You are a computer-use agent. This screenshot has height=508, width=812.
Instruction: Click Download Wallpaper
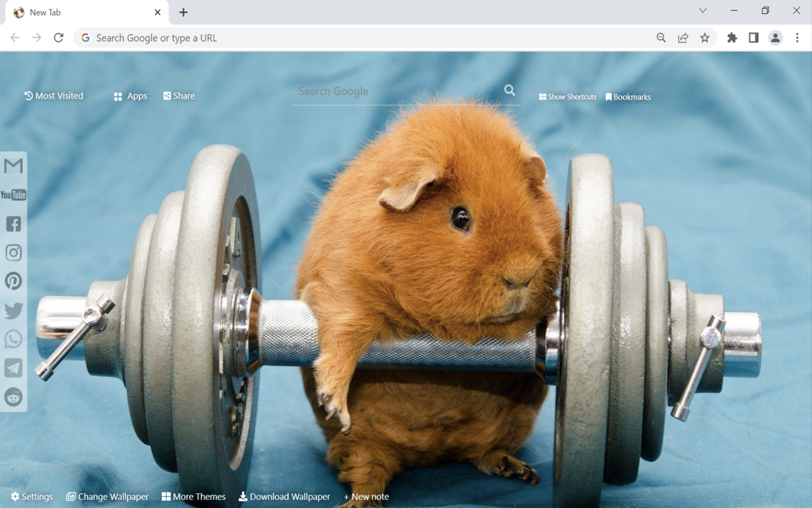pyautogui.click(x=284, y=497)
